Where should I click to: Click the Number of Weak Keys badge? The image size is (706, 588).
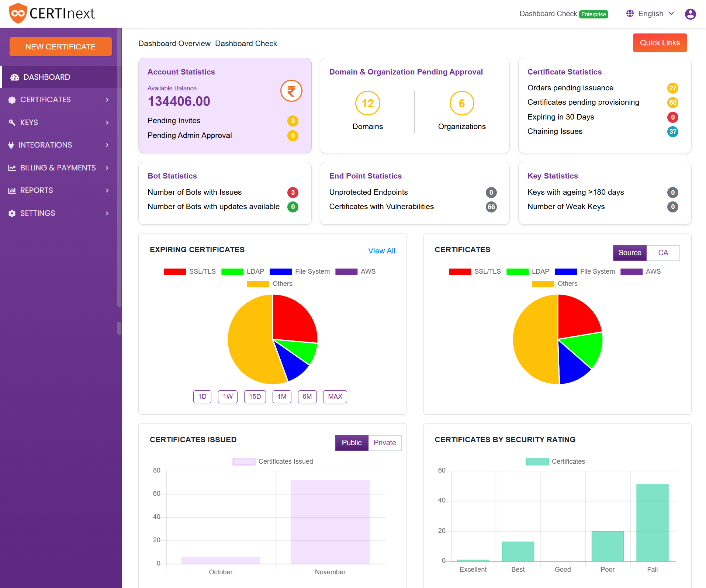tap(673, 207)
